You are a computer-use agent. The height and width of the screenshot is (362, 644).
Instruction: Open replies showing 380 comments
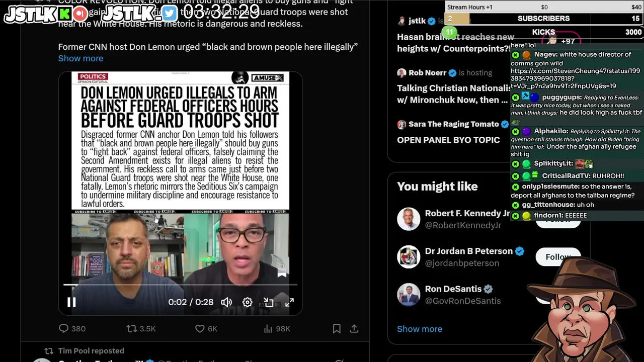pos(72,329)
